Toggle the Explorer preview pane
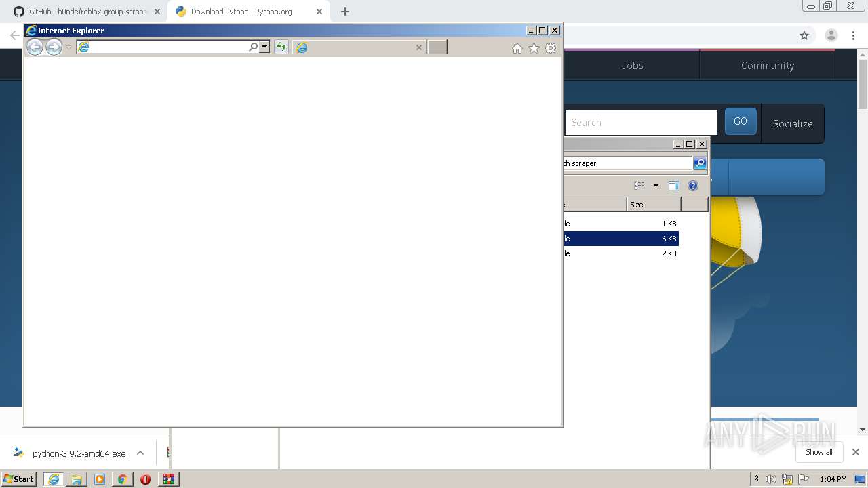 673,186
